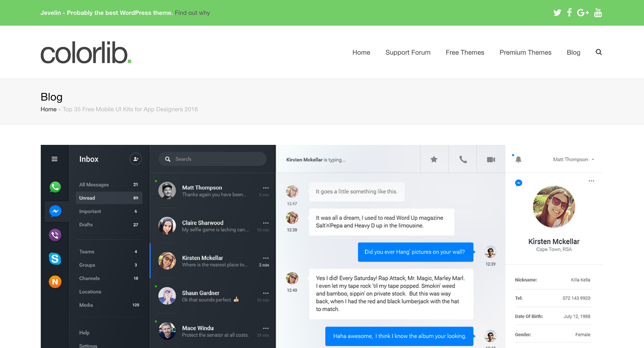Click 'It goes a little something' message
644x348 pixels.
(x=357, y=192)
